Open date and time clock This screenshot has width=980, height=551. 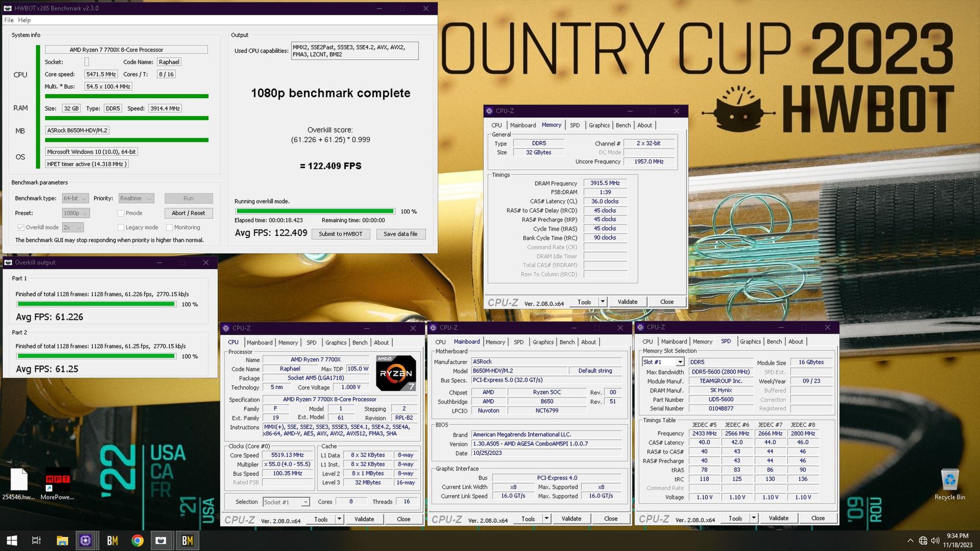[x=957, y=540]
